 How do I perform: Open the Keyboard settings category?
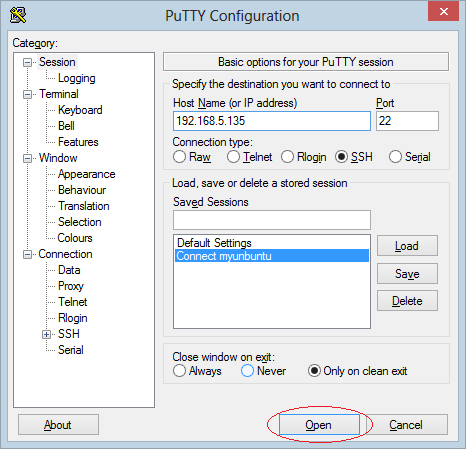click(x=80, y=110)
